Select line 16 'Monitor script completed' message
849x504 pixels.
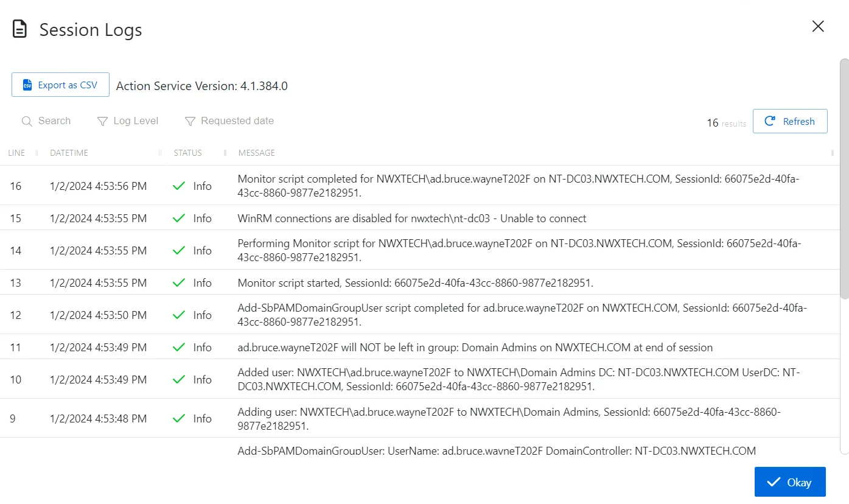(519, 186)
